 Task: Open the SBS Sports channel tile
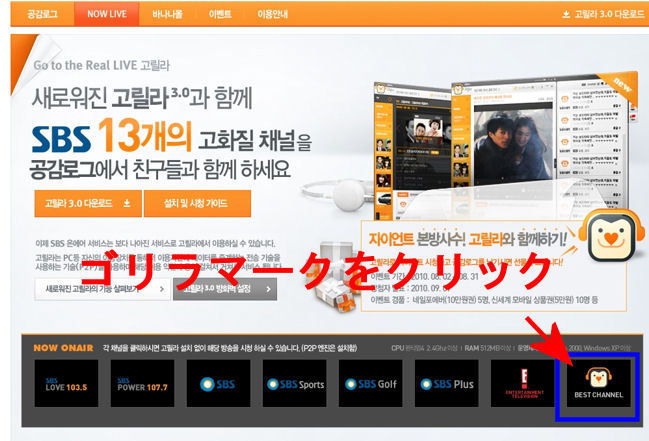tap(294, 383)
